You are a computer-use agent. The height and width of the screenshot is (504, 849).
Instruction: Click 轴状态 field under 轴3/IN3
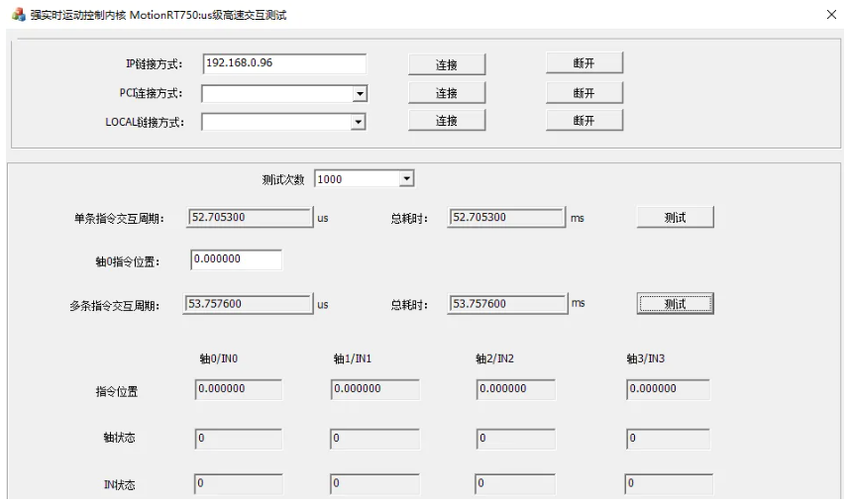(668, 439)
